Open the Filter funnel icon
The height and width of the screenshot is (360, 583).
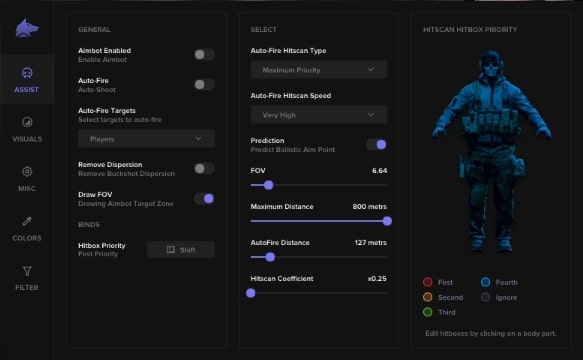27,271
